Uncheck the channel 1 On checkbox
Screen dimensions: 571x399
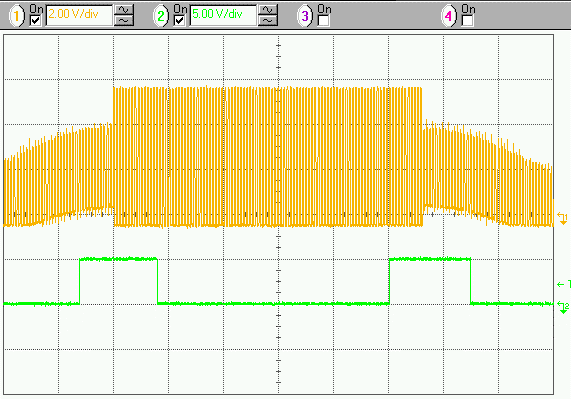[35, 21]
